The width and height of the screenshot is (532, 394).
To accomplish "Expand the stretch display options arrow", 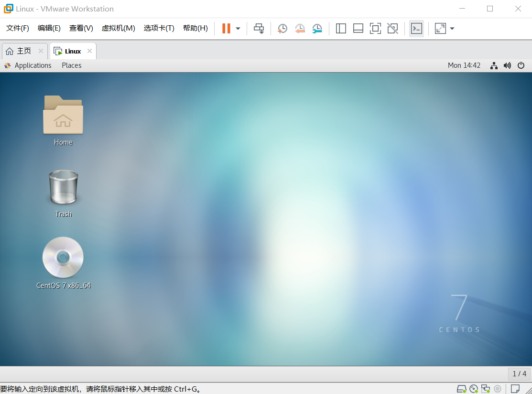I will [x=452, y=29].
